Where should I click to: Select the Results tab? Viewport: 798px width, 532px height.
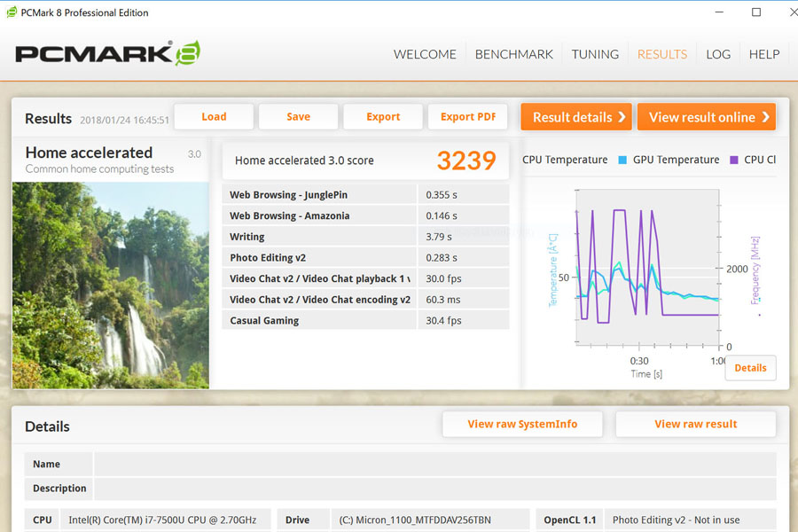pyautogui.click(x=662, y=54)
